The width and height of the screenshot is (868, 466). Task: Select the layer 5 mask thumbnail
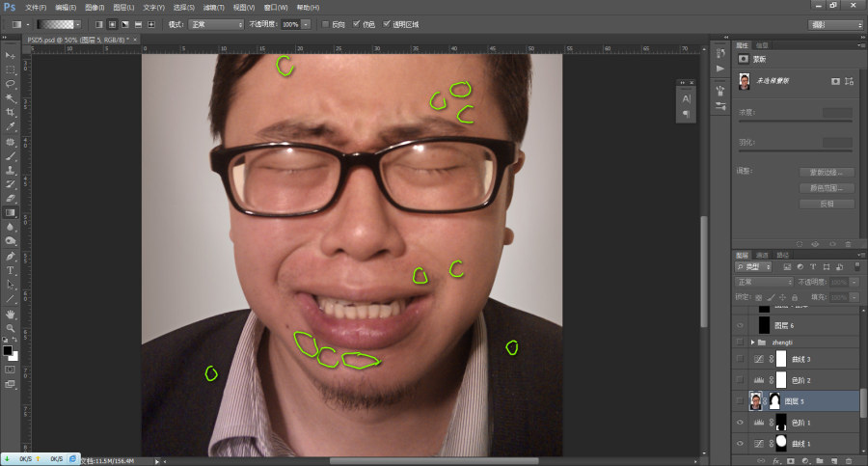(x=774, y=400)
